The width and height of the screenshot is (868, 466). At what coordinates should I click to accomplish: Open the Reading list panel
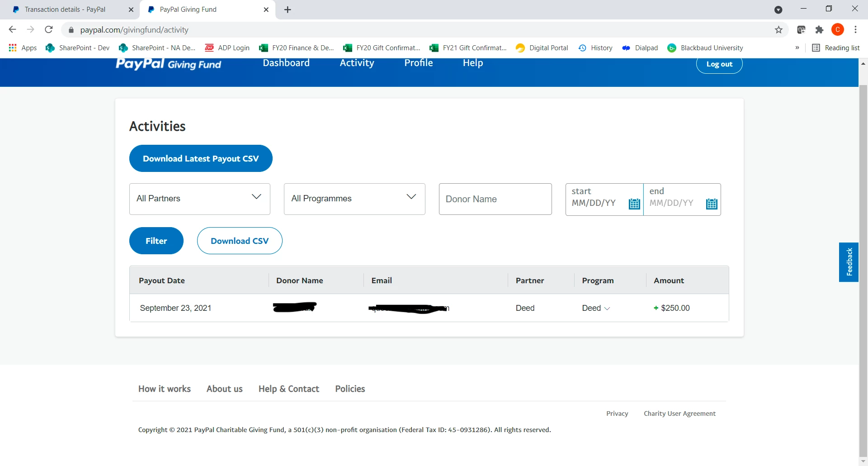pos(836,48)
